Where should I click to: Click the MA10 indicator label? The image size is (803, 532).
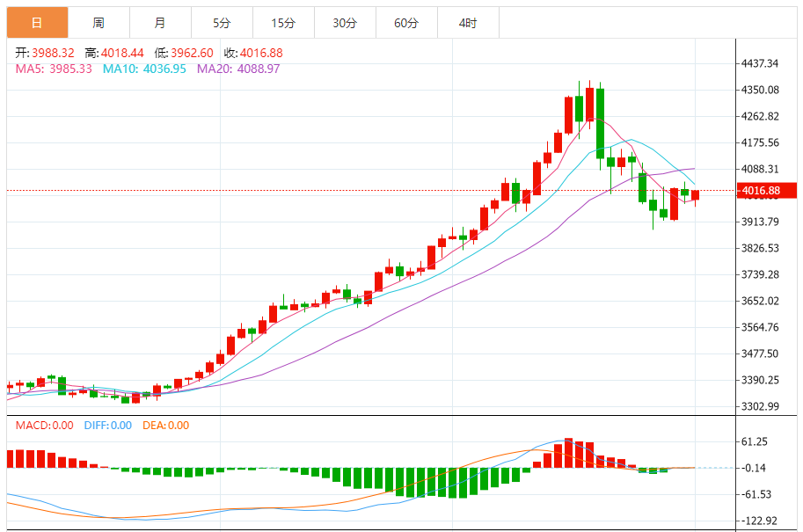(144, 69)
